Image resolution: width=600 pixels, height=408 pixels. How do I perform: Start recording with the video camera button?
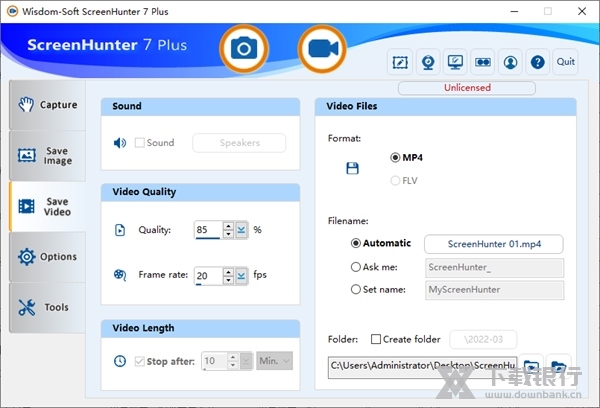pos(322,48)
